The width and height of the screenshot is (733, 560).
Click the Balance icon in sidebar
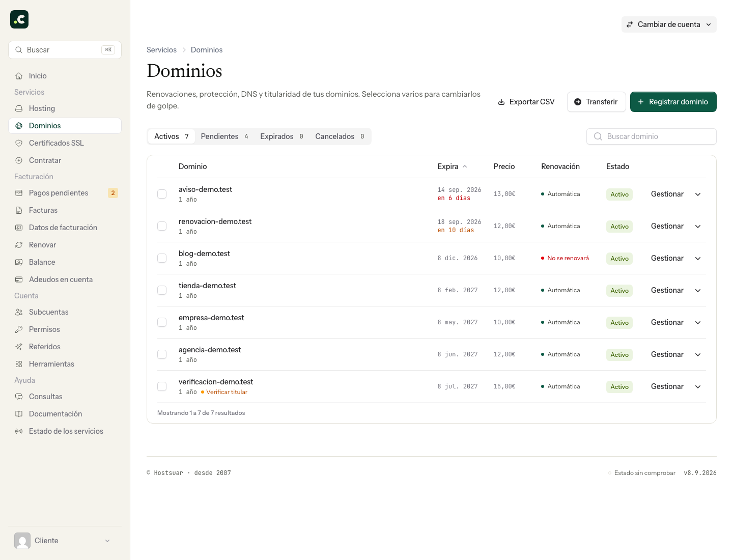(19, 262)
